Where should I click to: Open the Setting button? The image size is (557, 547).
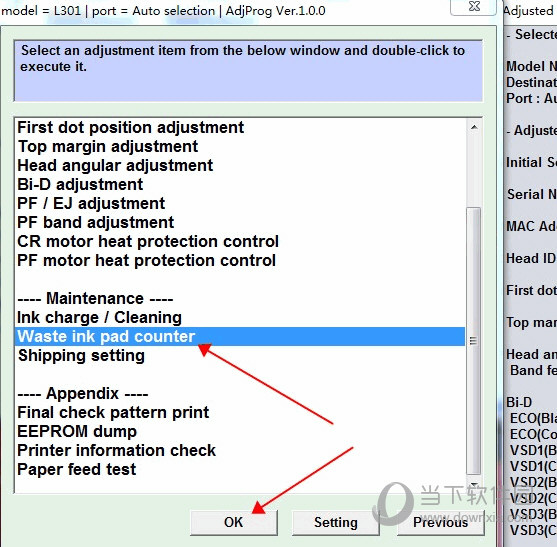335,522
